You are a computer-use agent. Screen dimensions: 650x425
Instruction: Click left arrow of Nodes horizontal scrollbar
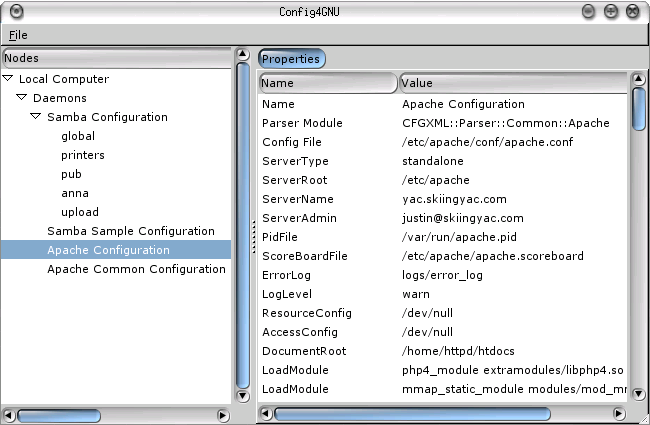tap(9, 414)
